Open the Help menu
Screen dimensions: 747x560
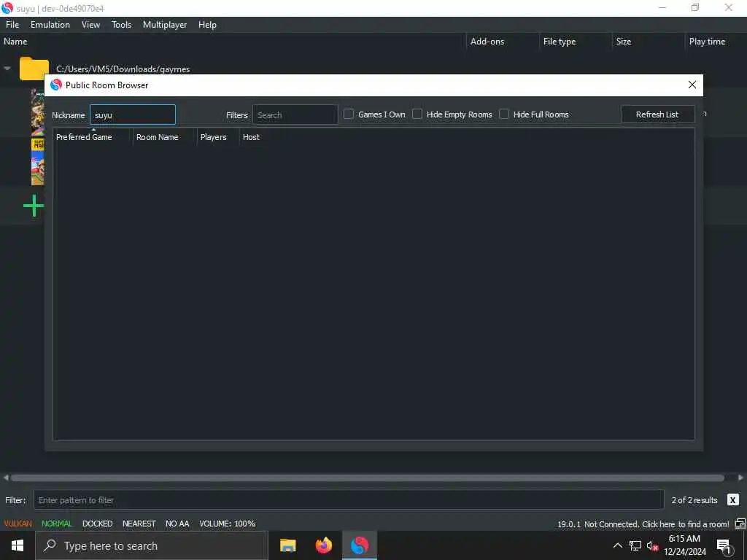(207, 25)
